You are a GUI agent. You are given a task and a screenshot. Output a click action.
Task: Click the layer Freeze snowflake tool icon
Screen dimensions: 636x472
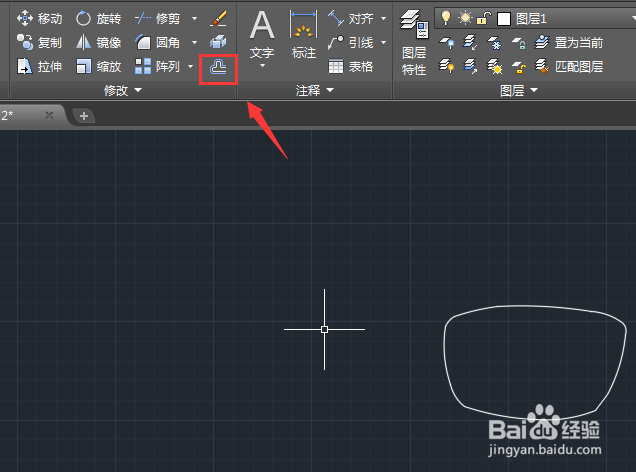tap(494, 42)
